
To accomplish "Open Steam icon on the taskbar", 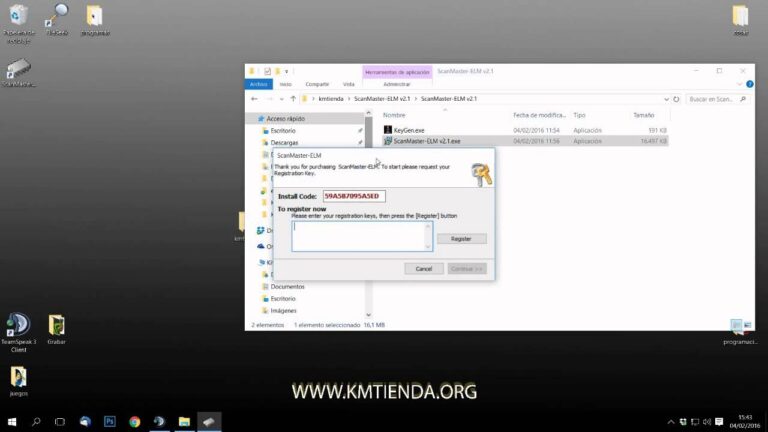I will (159, 422).
